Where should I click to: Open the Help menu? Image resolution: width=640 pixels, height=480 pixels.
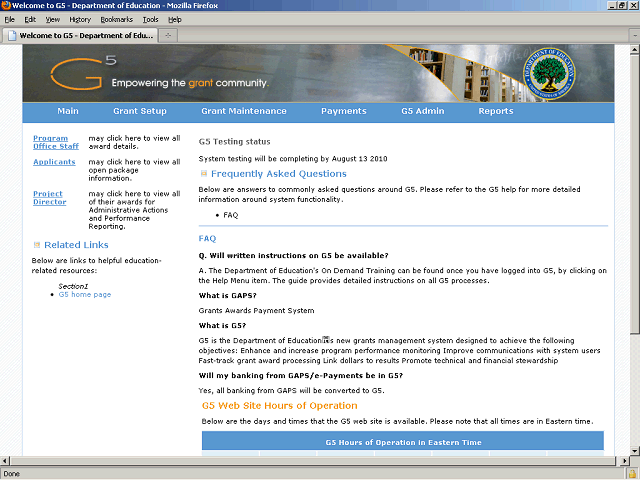[175, 20]
